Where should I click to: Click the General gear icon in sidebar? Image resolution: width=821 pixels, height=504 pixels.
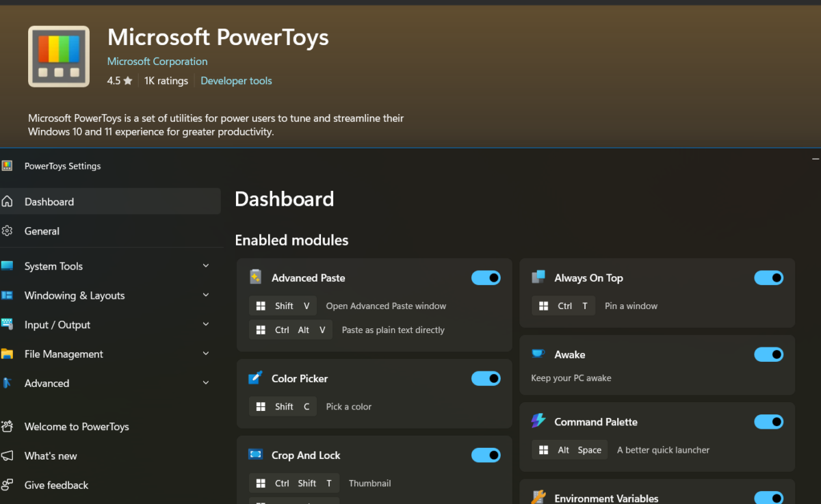point(7,231)
